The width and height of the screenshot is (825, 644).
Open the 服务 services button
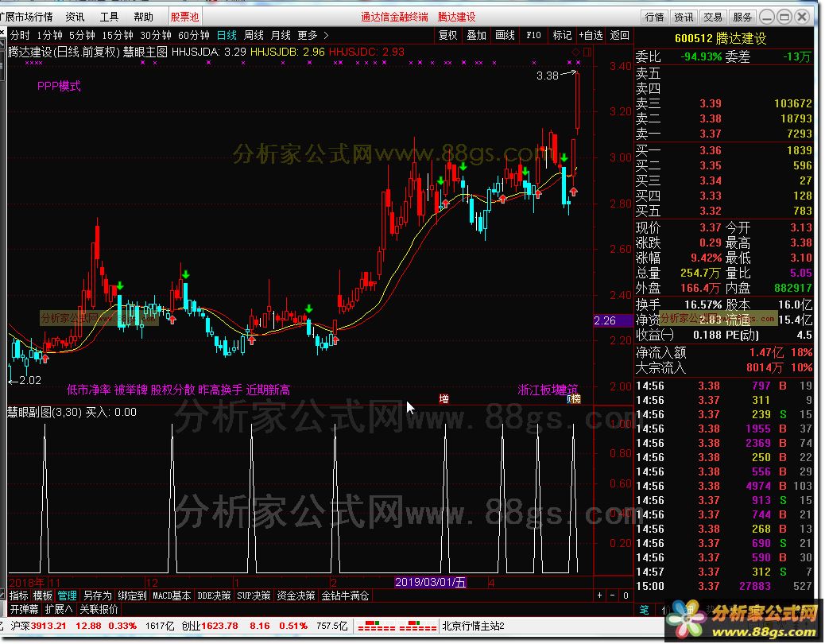(742, 17)
